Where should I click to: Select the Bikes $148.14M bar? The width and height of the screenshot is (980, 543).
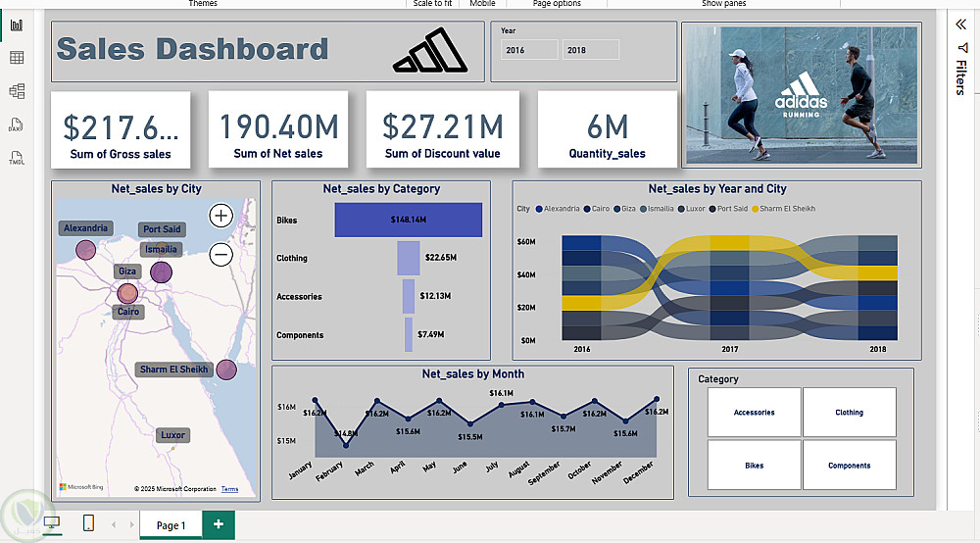click(x=408, y=220)
